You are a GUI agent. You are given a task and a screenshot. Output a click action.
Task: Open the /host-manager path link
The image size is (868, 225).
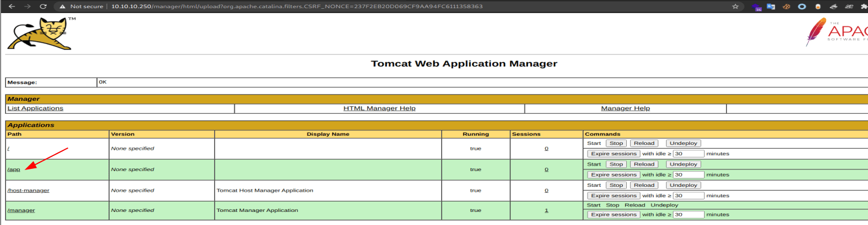[x=28, y=191]
